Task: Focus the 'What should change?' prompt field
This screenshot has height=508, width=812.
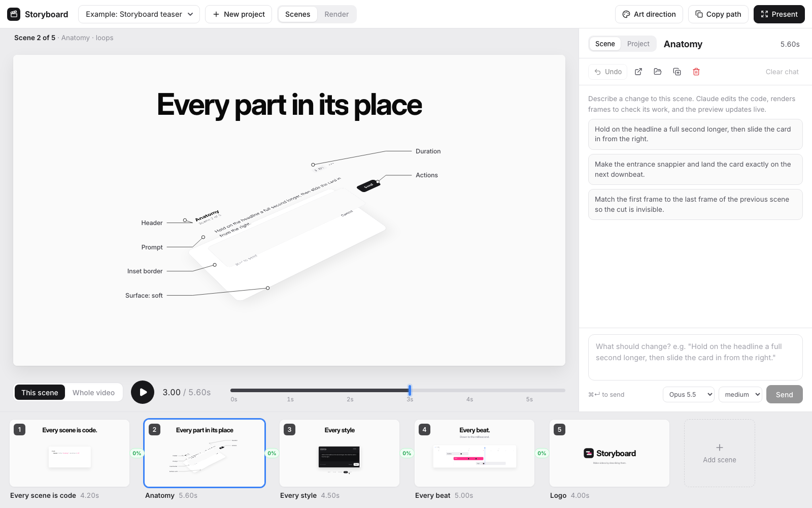Action: (695, 357)
